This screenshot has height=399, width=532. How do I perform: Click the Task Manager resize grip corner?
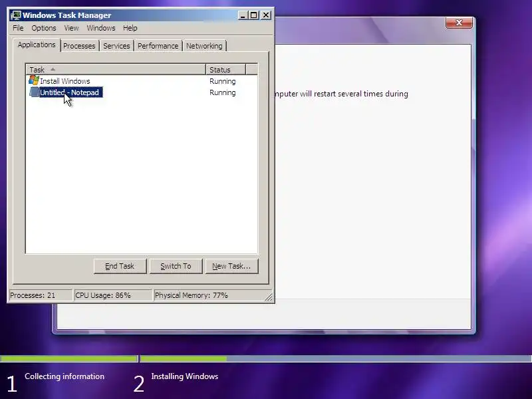[269, 297]
